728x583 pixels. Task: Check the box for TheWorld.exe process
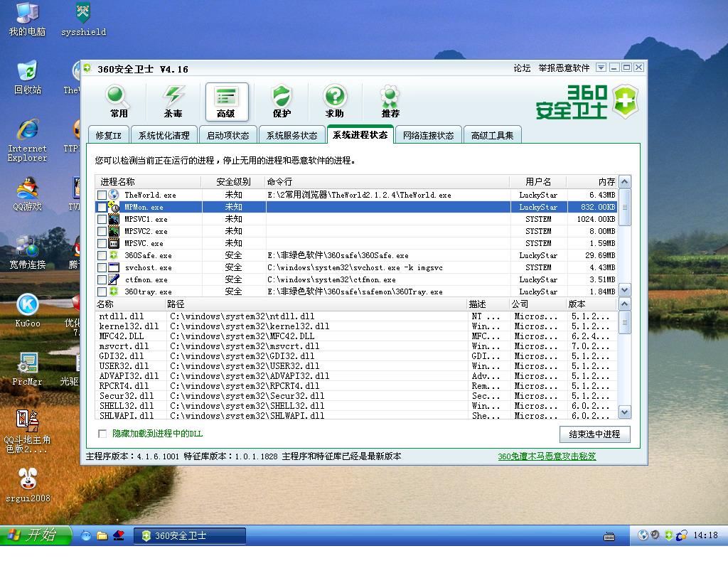(x=102, y=195)
